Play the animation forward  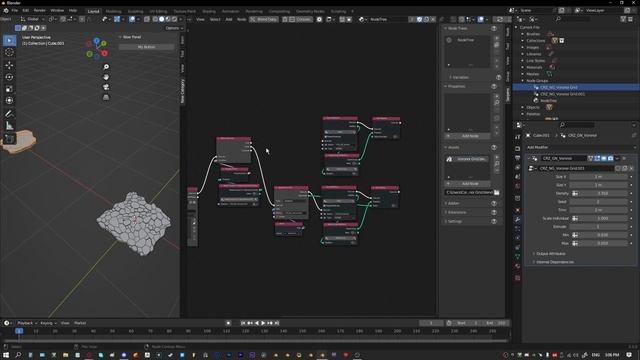coord(263,323)
